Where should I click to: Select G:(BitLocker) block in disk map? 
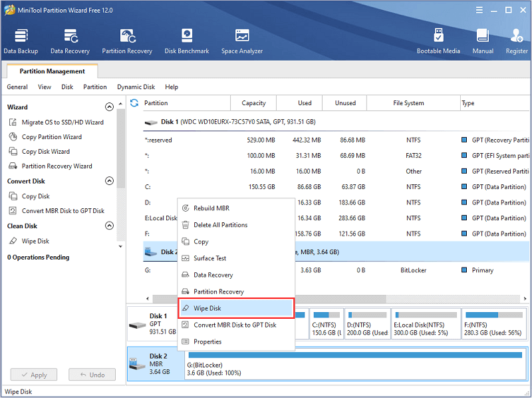pos(355,363)
